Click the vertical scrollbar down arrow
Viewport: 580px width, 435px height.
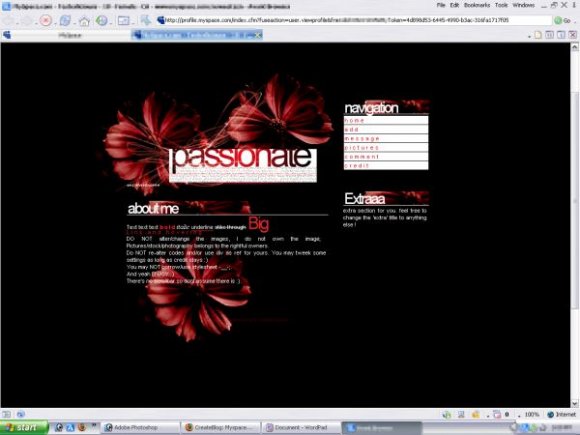(x=575, y=403)
